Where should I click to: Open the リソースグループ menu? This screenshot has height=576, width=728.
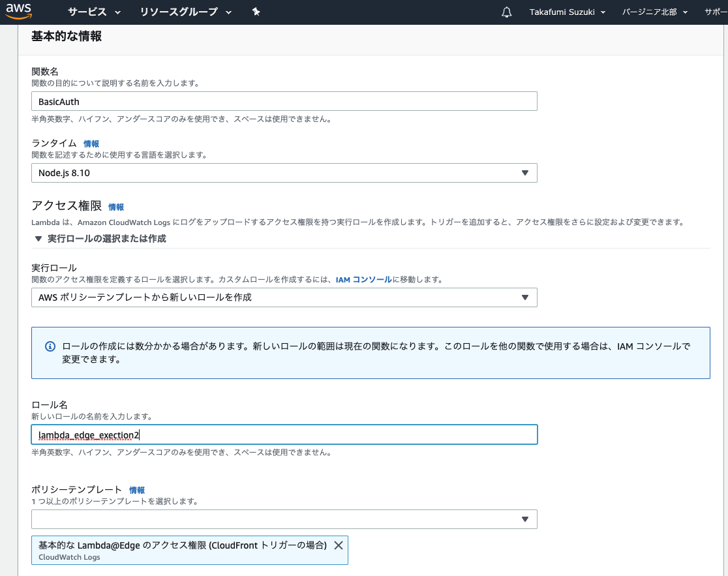[186, 12]
